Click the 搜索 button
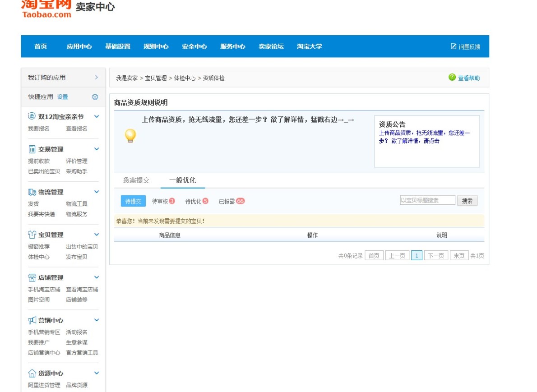This screenshot has width=537, height=392. pos(467,201)
